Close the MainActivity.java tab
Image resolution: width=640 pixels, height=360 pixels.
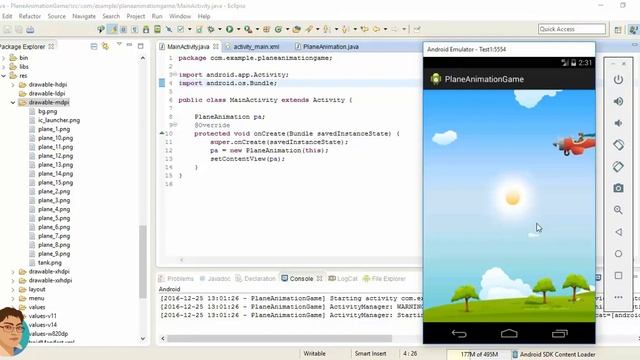click(216, 46)
